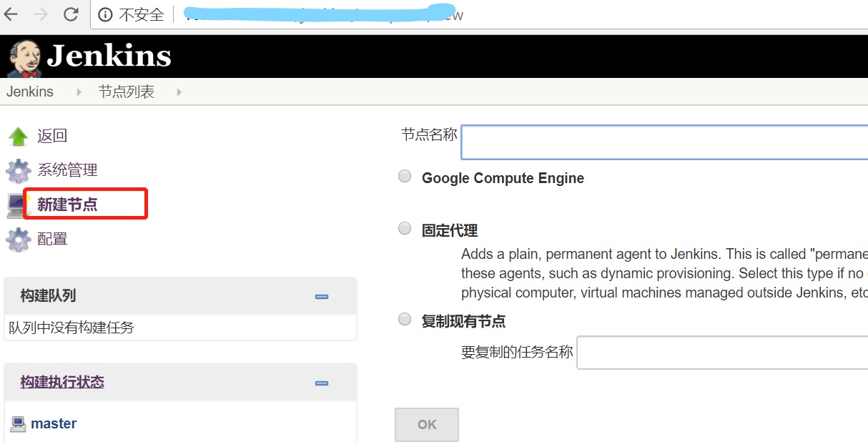
Task: Select the 复制现有节点 radio button
Action: pos(405,320)
